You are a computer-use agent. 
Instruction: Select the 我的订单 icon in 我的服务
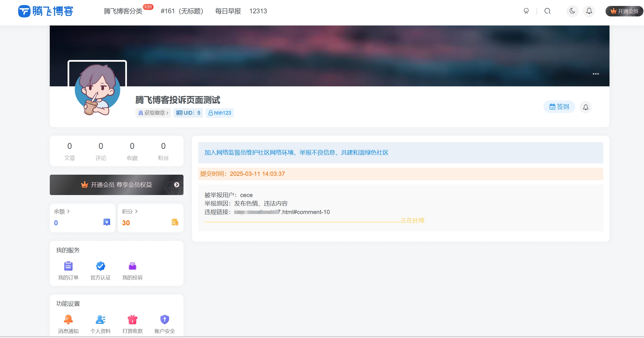pos(68,266)
